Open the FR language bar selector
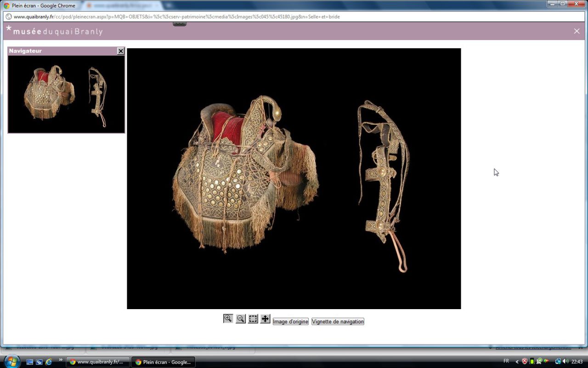The image size is (588, 368). point(506,361)
